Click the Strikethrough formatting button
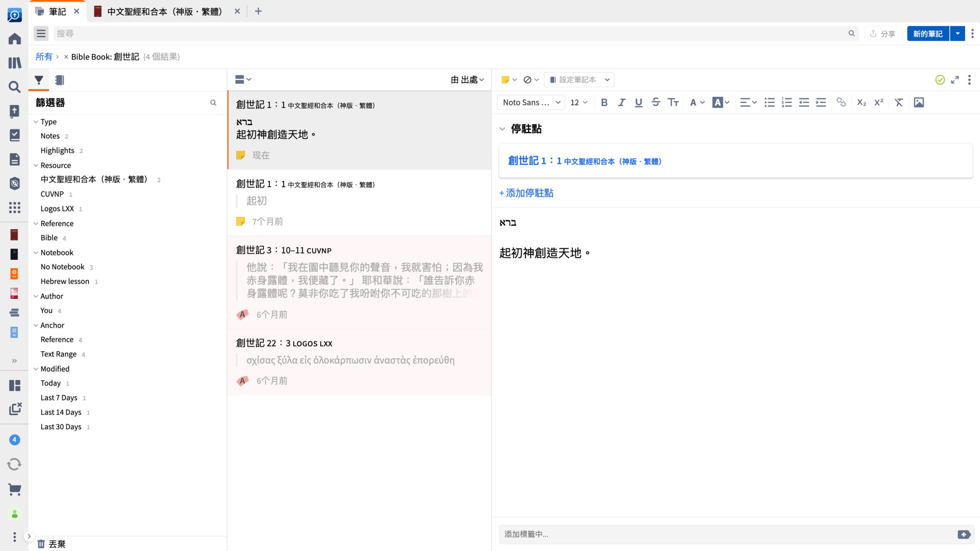This screenshot has width=980, height=551. click(x=655, y=102)
